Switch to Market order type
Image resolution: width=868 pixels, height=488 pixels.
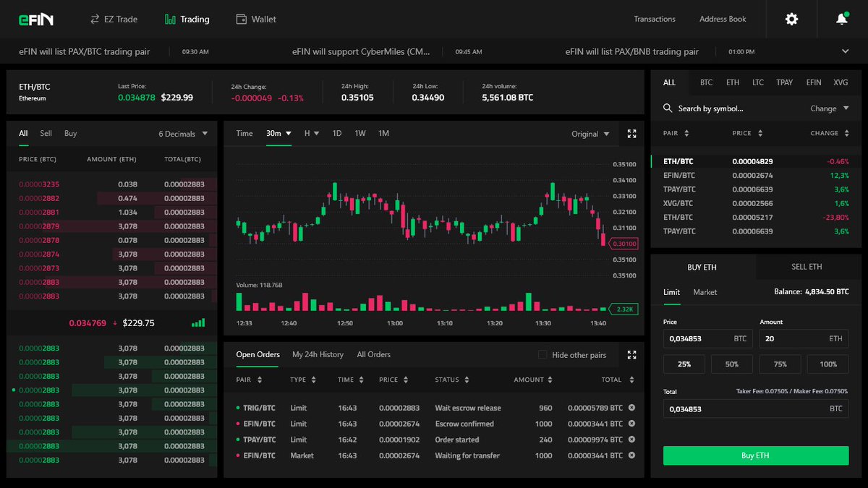[705, 292]
